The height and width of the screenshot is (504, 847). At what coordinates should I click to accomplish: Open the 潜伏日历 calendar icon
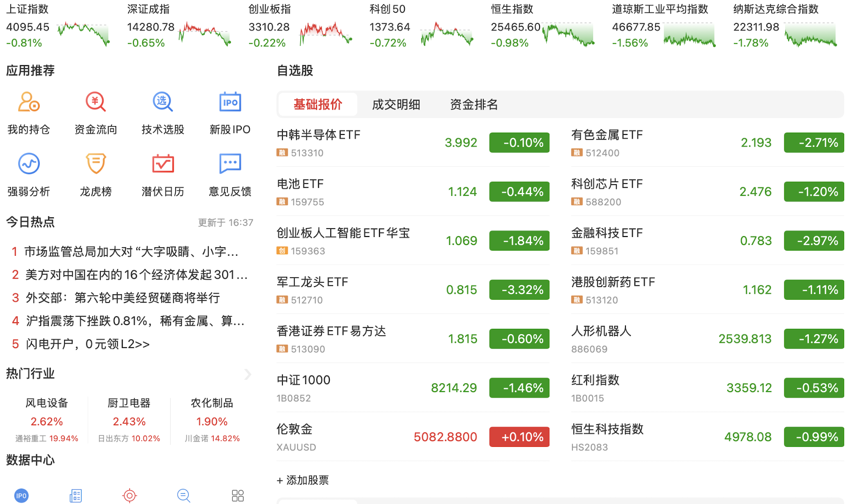(x=163, y=164)
